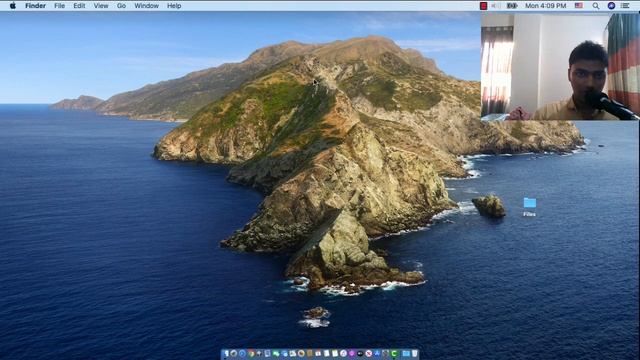Open the File menu
Screen dimensions: 640x360
pos(60,6)
